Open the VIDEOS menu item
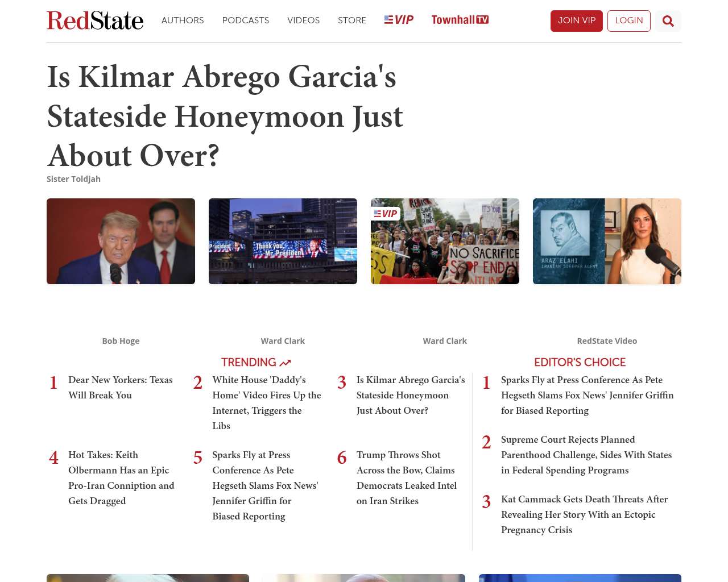 click(303, 20)
